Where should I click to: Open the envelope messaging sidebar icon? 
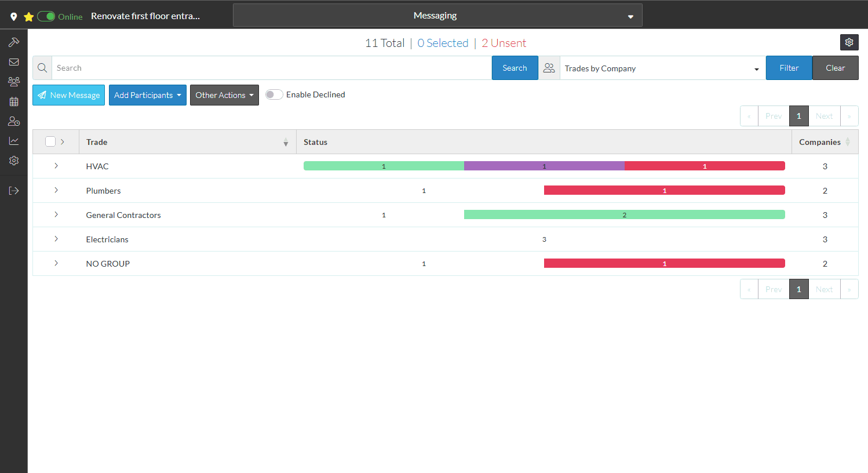pos(14,62)
